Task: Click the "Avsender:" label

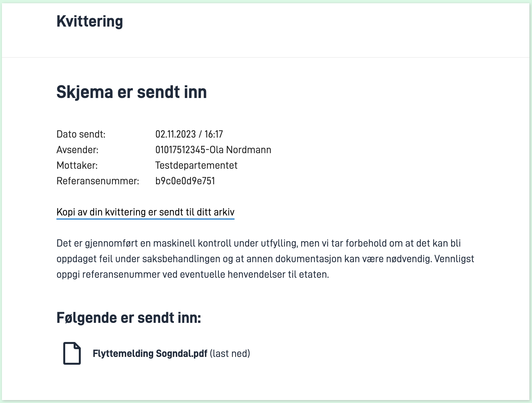Action: (x=77, y=150)
